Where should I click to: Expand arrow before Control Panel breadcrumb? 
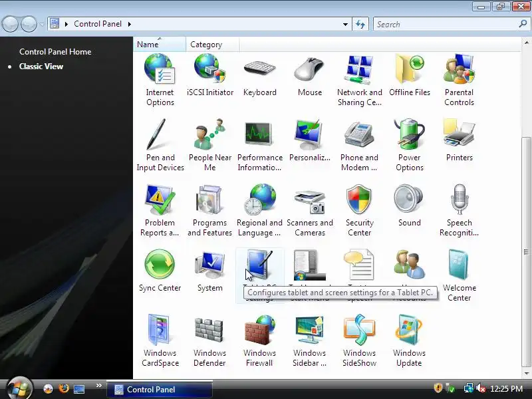[x=66, y=24]
